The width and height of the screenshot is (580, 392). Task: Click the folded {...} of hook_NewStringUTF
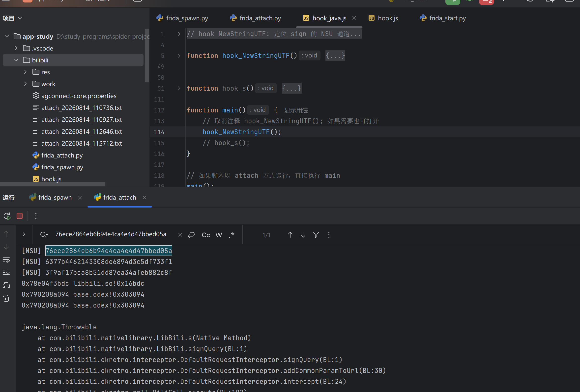tap(335, 55)
